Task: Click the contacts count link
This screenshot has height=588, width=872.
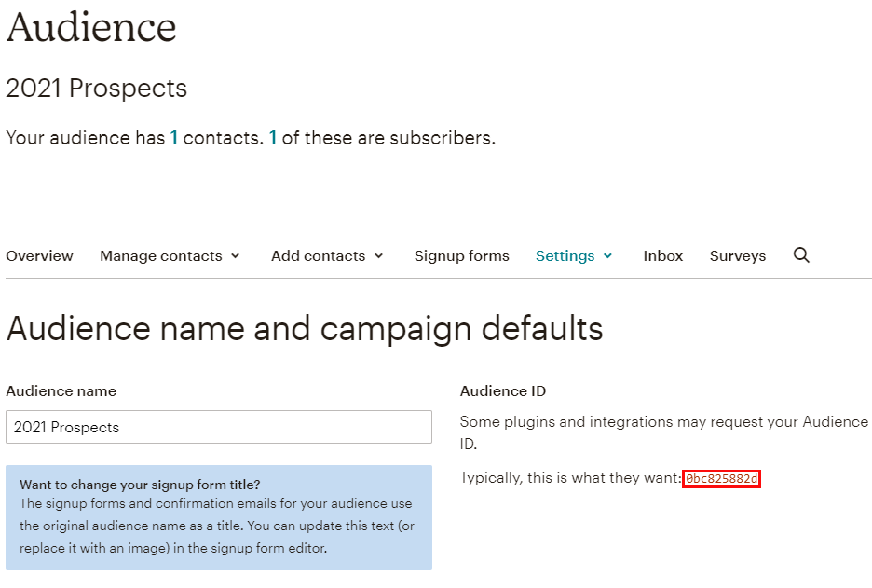Action: click(173, 137)
